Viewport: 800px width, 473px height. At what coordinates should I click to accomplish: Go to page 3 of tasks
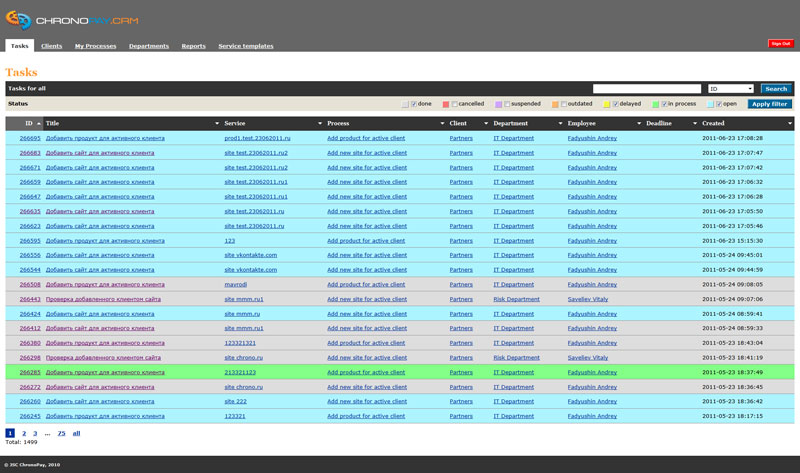click(x=35, y=433)
